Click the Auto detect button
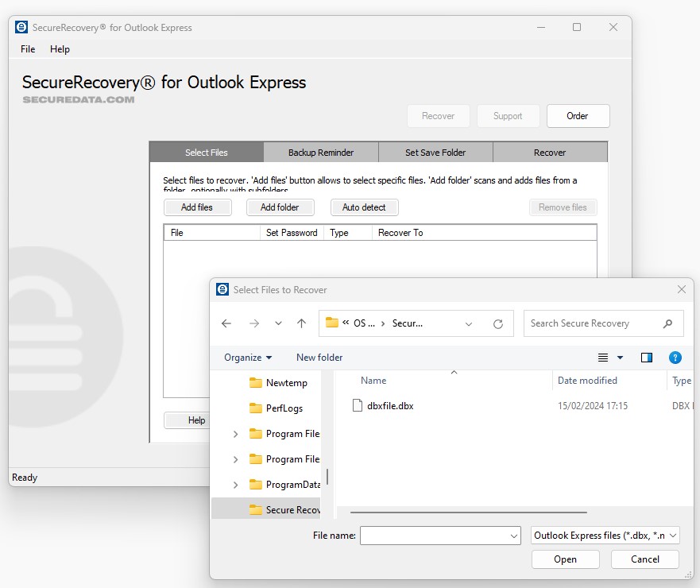700x588 pixels. pyautogui.click(x=364, y=207)
